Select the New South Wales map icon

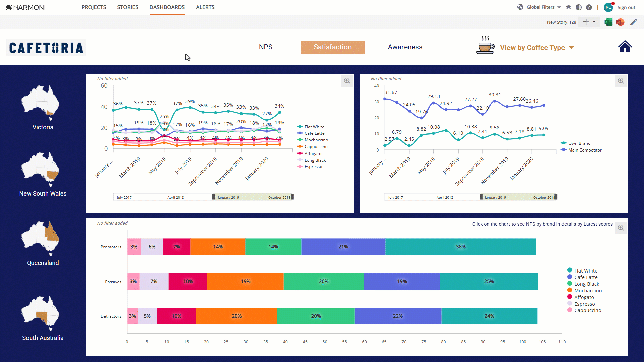40,169
